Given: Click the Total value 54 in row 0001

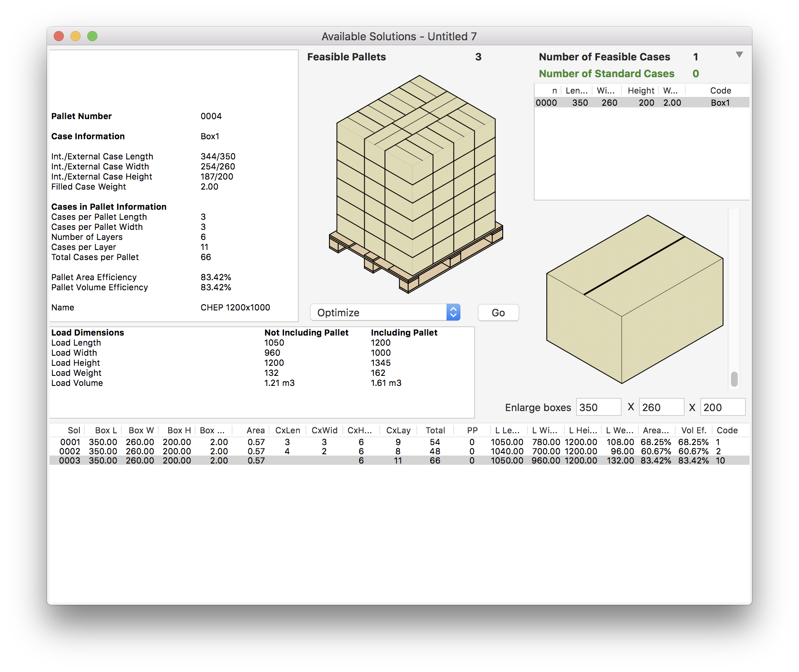Looking at the screenshot, I should coord(435,442).
